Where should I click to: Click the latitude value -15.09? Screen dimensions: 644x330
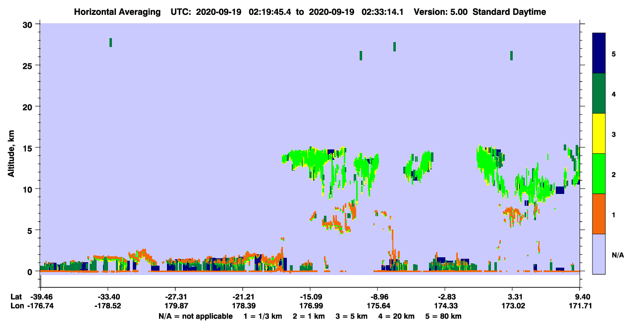(x=310, y=296)
